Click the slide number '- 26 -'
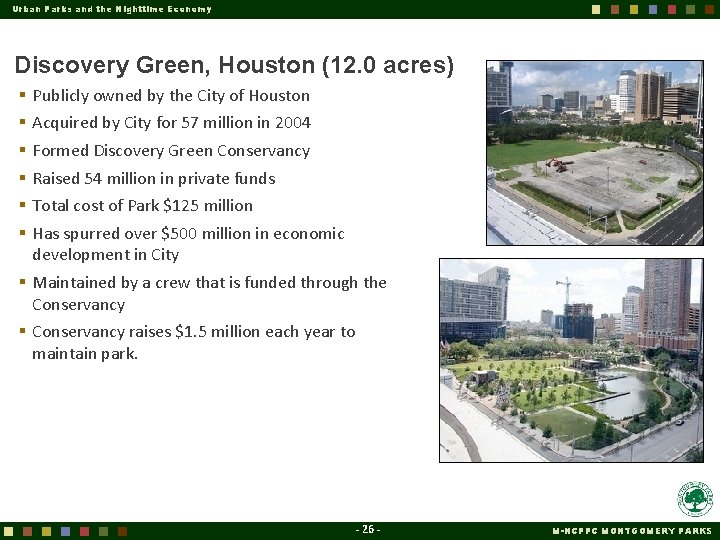The image size is (720, 540). [368, 529]
